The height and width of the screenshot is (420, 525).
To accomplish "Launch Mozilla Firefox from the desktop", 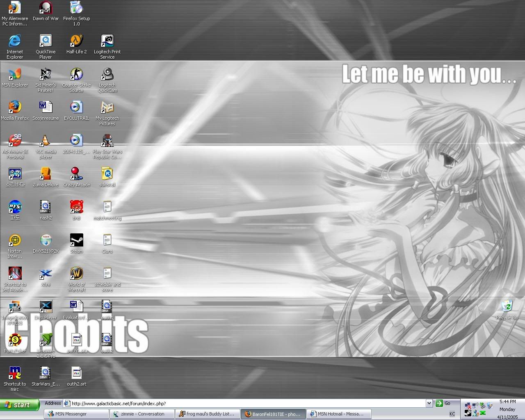I will coord(15,107).
